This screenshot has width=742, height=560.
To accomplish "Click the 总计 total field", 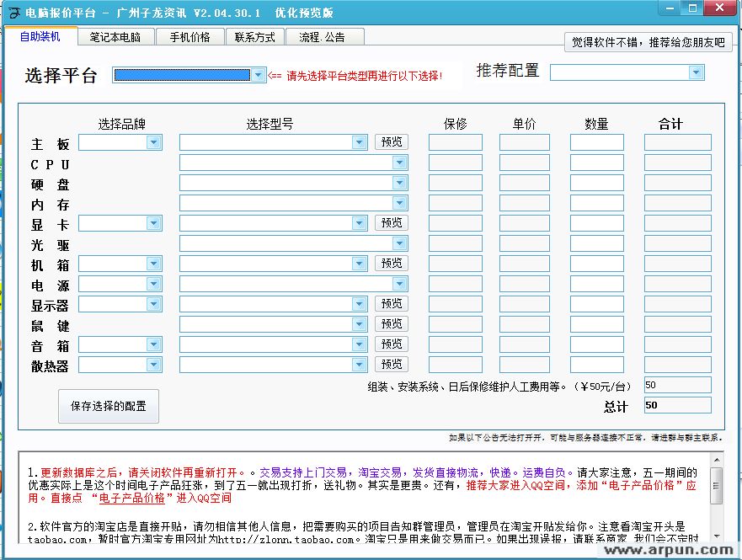I will [x=678, y=405].
